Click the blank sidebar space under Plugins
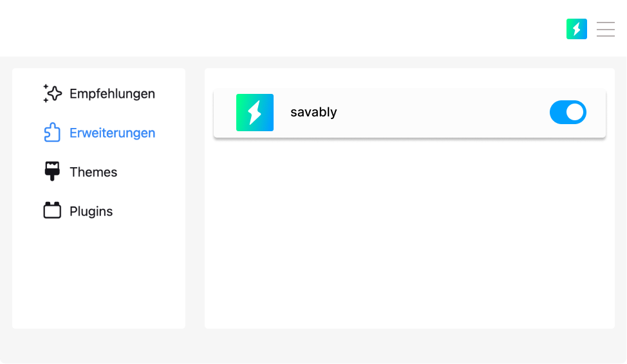This screenshot has height=364, width=627. pyautogui.click(x=98, y=276)
